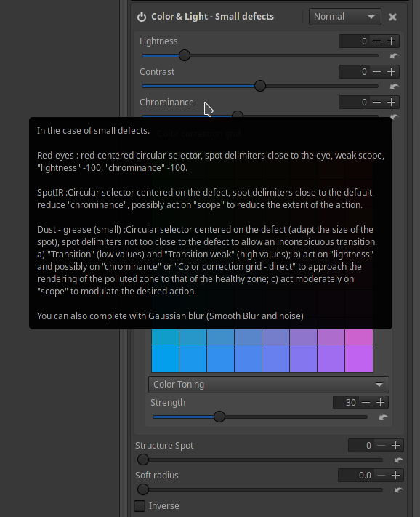Increase Chrominance with plus button
Viewport: 420px width, 517px height.
click(x=392, y=103)
